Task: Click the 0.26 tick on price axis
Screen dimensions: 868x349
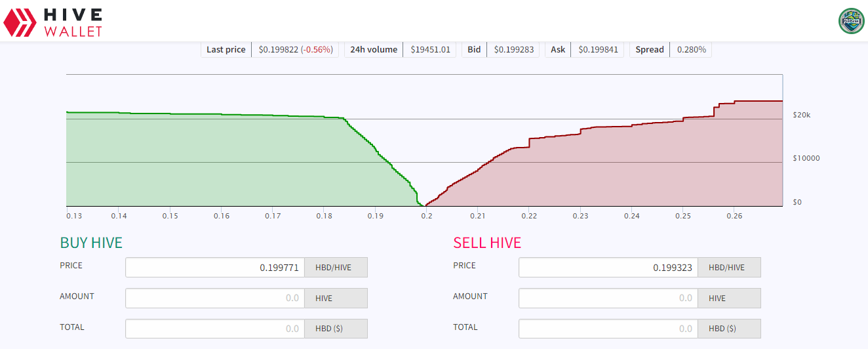Action: click(x=735, y=216)
